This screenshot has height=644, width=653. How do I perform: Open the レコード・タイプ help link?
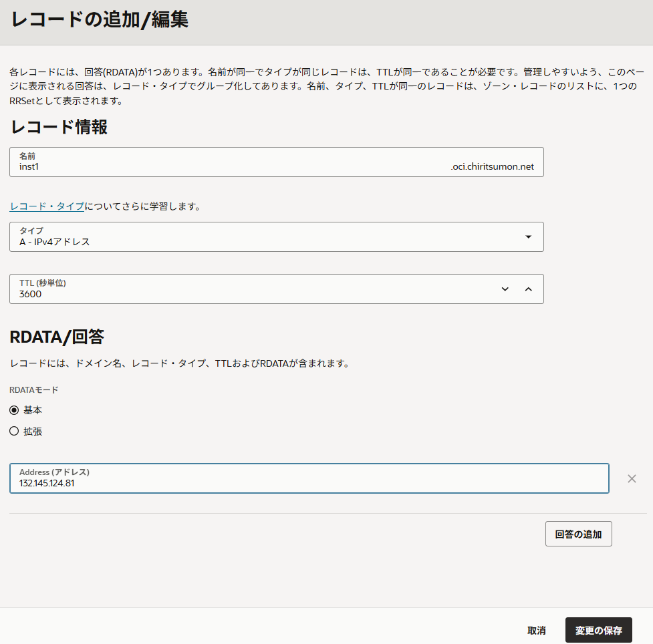47,206
